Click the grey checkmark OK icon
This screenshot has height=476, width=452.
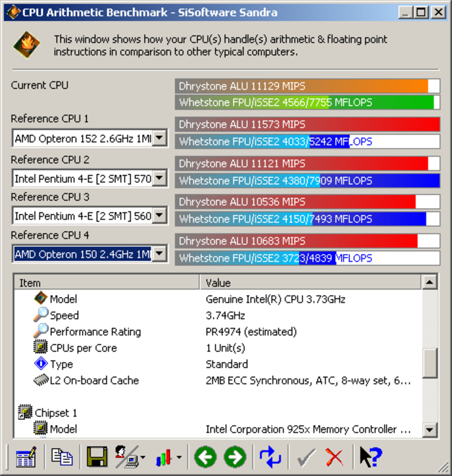pyautogui.click(x=306, y=457)
